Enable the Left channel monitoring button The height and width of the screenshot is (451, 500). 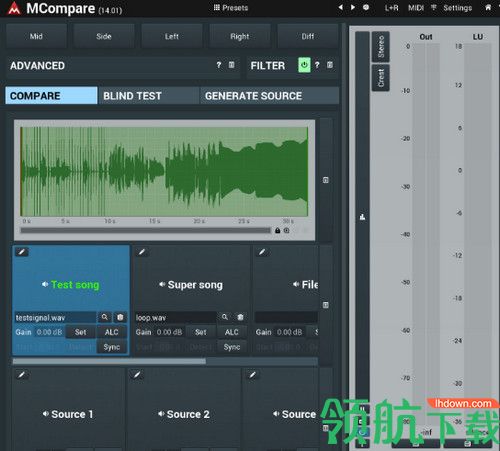(172, 36)
